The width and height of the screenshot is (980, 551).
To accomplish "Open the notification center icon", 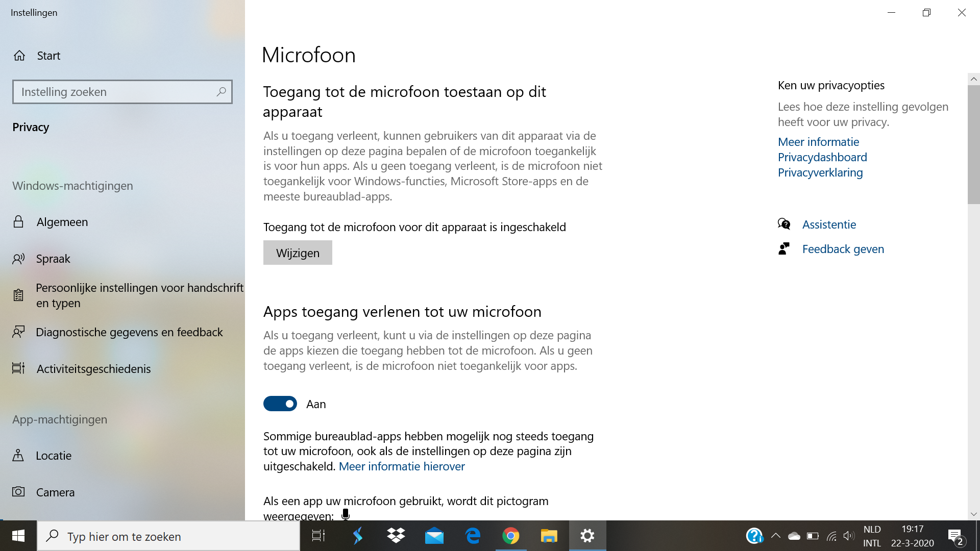I will click(956, 537).
